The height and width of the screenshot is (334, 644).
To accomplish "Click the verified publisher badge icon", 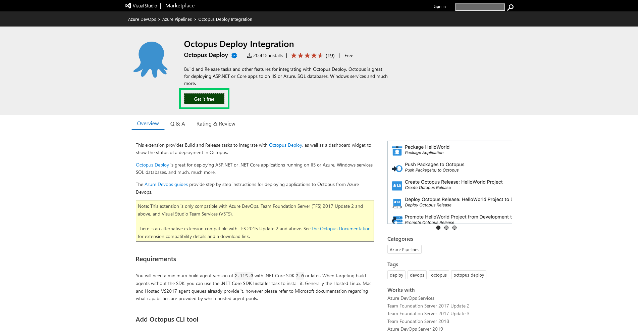I will 234,56.
